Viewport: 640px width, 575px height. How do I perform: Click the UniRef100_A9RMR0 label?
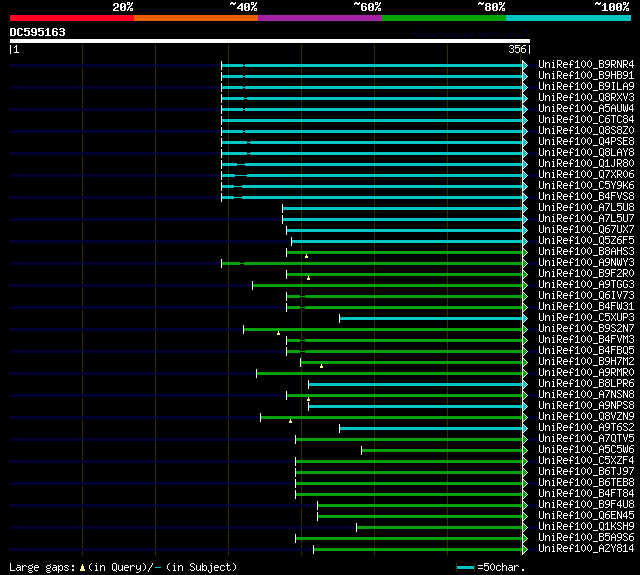click(586, 373)
